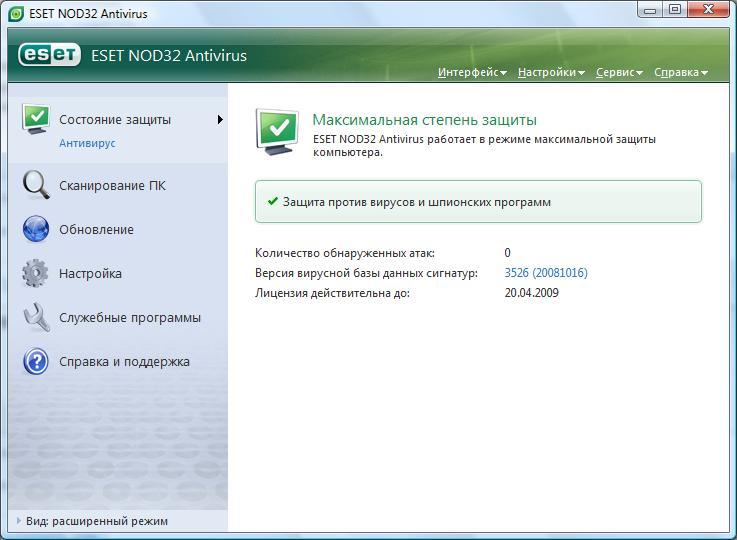This screenshot has height=540, width=737.
Task: Click green checkmark beside virus protection status
Action: coord(273,202)
